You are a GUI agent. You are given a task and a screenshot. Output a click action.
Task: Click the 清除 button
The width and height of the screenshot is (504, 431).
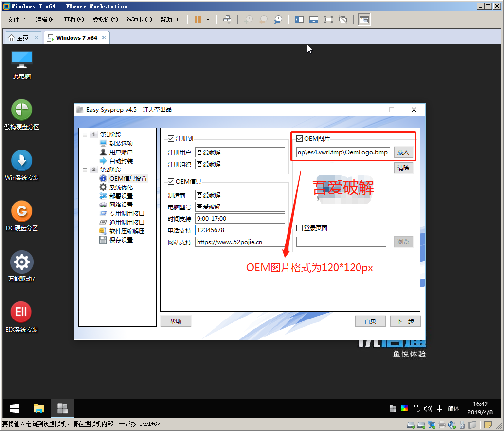403,168
